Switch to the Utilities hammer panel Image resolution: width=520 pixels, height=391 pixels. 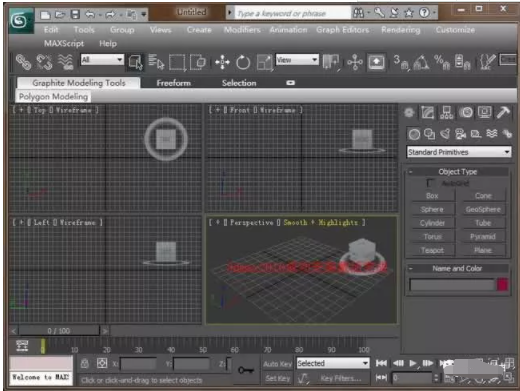pos(503,113)
